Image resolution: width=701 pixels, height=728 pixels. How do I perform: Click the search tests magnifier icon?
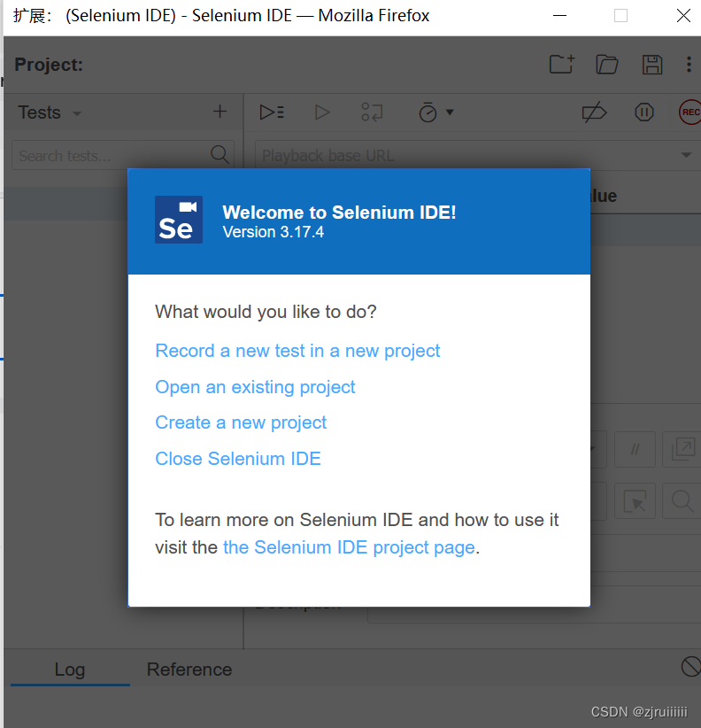[220, 155]
